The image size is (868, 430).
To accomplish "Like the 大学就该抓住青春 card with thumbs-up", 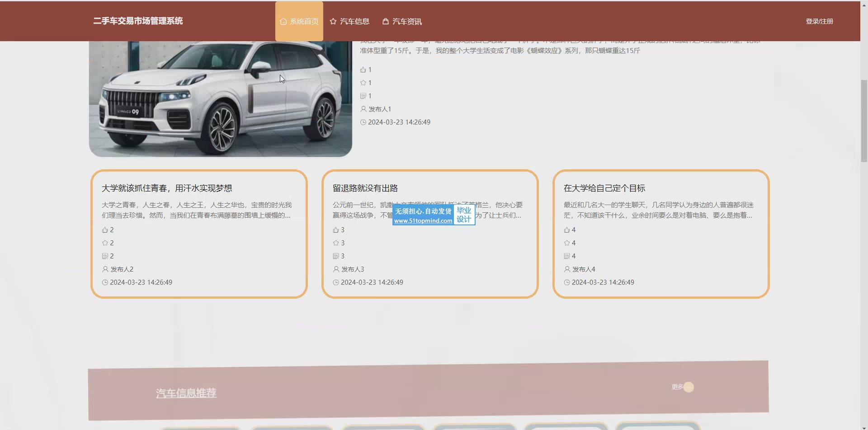I will tap(105, 230).
